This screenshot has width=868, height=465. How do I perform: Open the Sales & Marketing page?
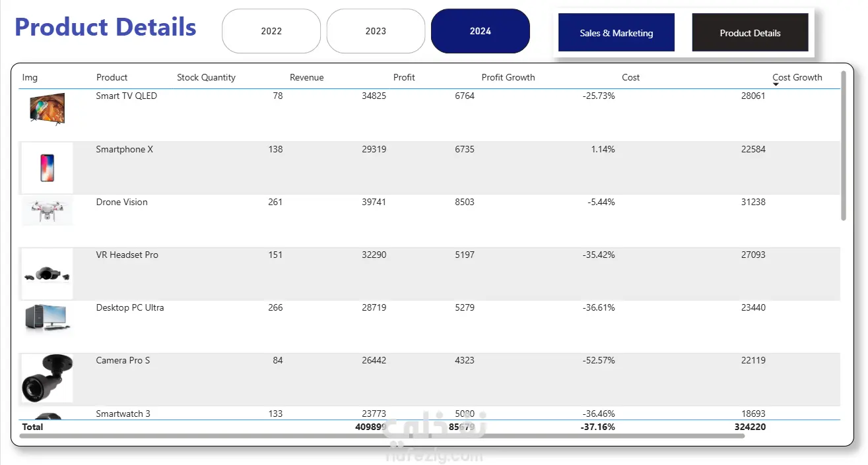[616, 33]
